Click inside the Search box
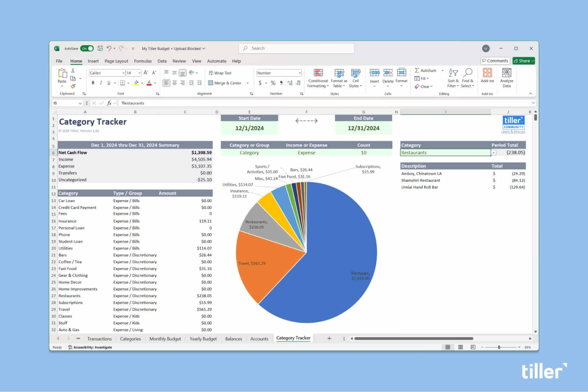The image size is (588, 392). pos(296,48)
